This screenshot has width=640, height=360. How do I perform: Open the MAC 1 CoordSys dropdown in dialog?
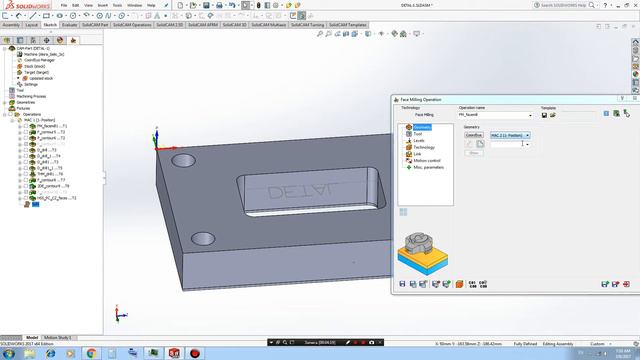click(x=527, y=135)
